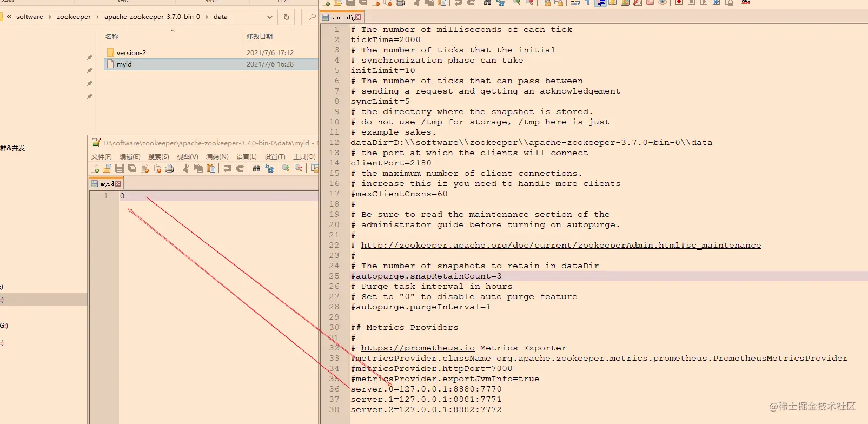Open 设置(T) menu in myid window

tap(275, 156)
